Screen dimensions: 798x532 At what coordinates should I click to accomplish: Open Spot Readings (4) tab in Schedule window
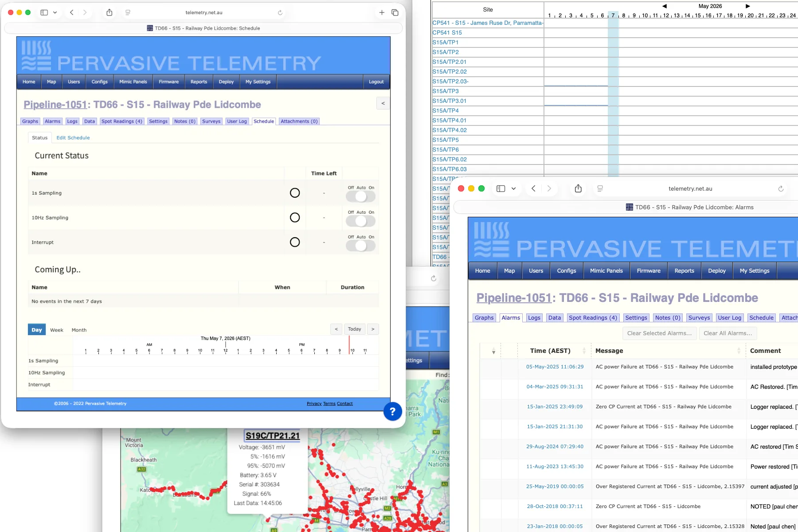(x=122, y=121)
